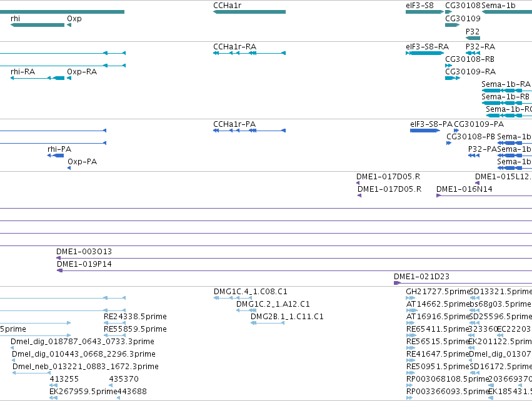The height and width of the screenshot is (401, 532).
Task: Click the P32 gene label
Action: (x=473, y=31)
